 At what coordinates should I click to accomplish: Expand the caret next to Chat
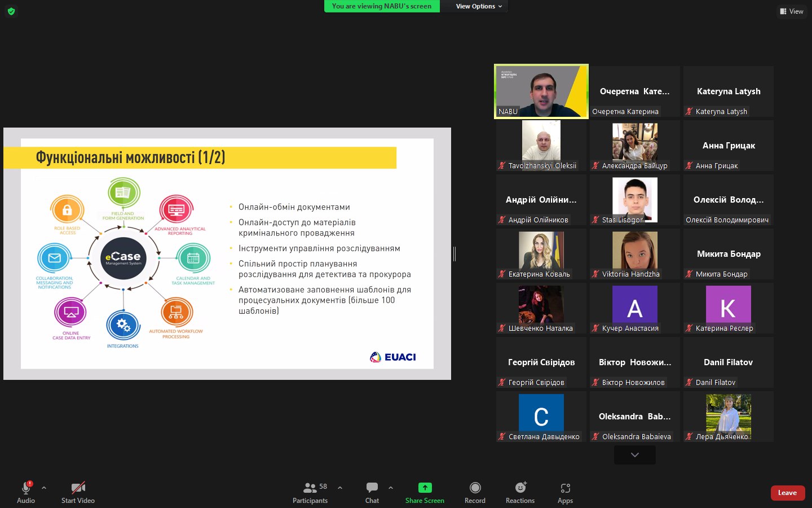pyautogui.click(x=391, y=488)
